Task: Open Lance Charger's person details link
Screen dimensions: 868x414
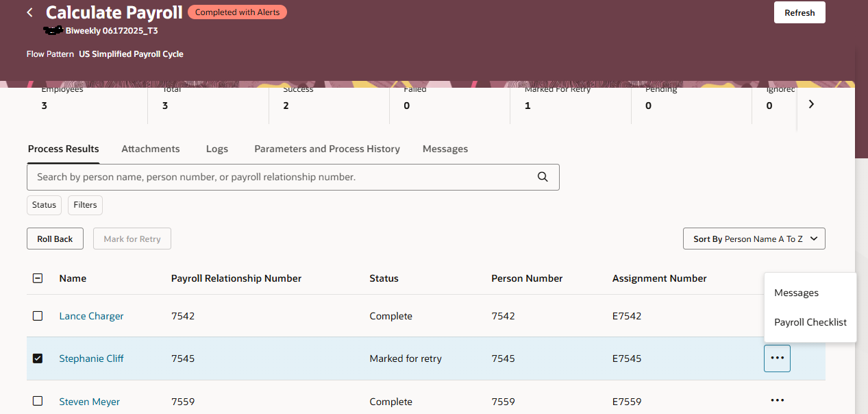Action: (x=91, y=316)
